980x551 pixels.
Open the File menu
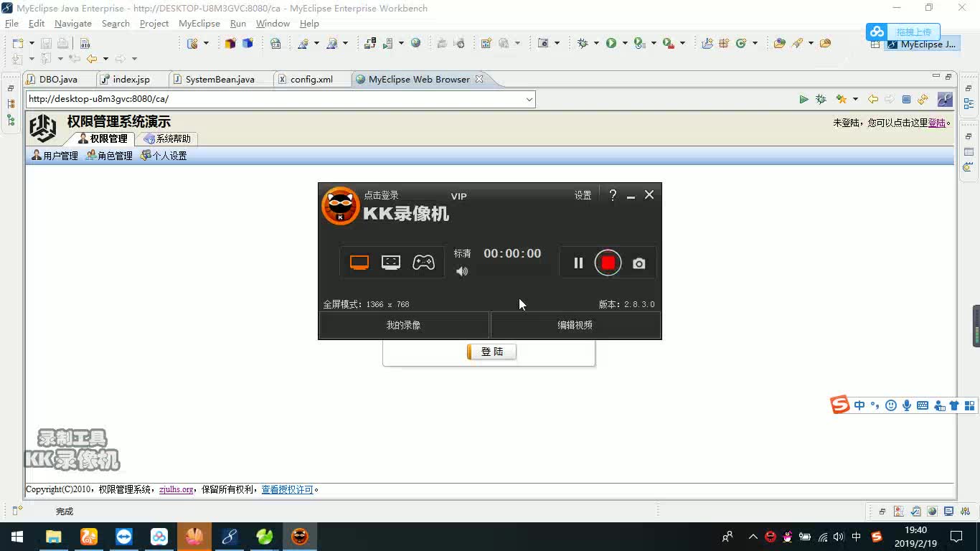point(11,24)
